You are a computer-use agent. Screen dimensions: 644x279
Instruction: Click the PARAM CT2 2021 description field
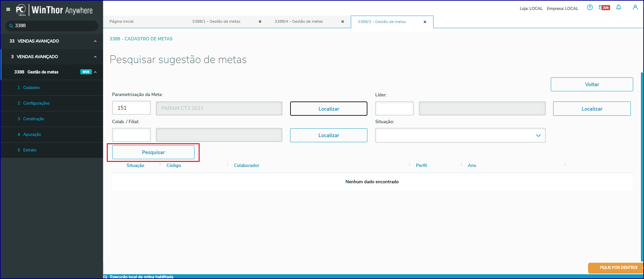tap(219, 108)
